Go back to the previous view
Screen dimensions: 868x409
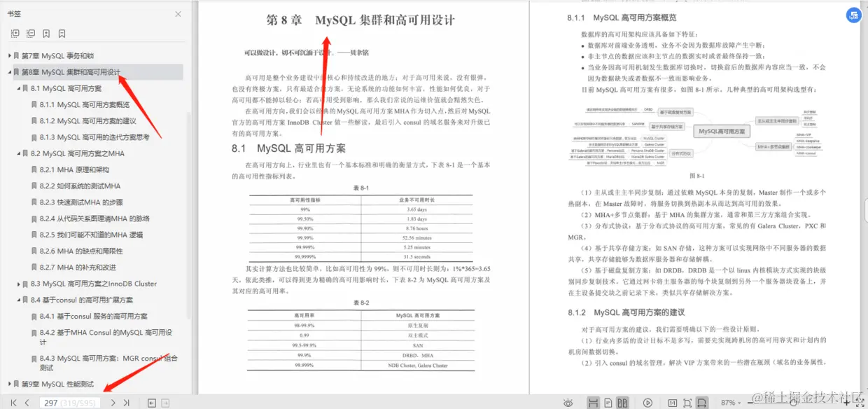(x=151, y=403)
